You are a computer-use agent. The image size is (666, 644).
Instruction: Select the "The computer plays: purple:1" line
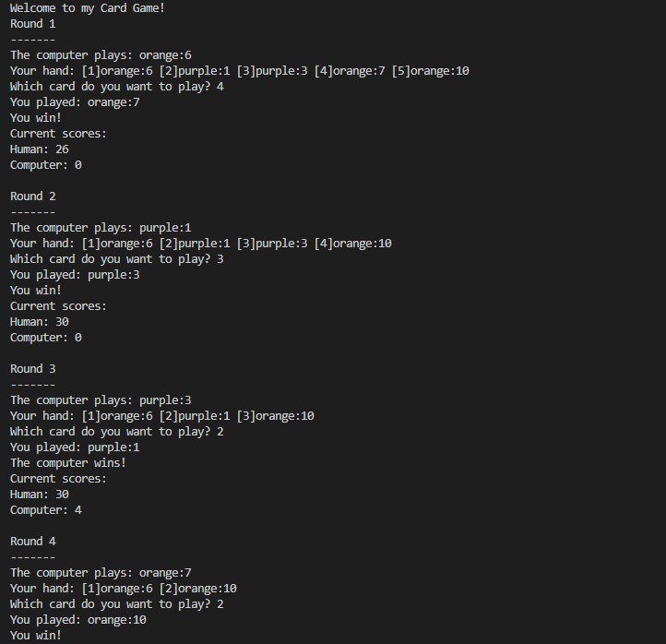tap(101, 228)
